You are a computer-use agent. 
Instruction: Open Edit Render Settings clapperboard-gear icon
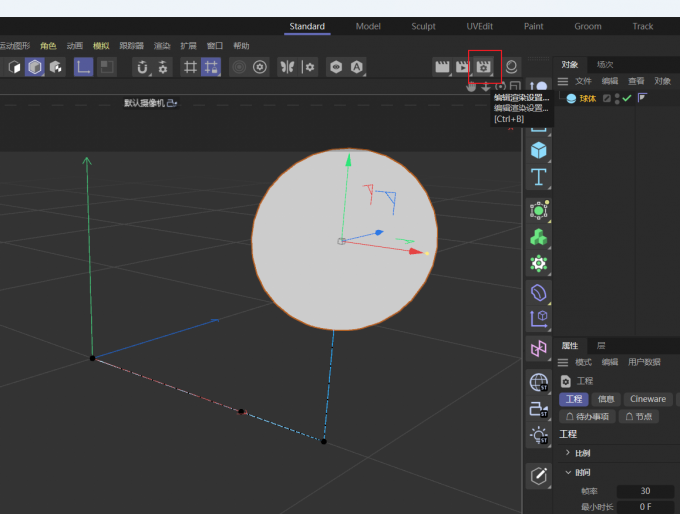click(x=483, y=67)
